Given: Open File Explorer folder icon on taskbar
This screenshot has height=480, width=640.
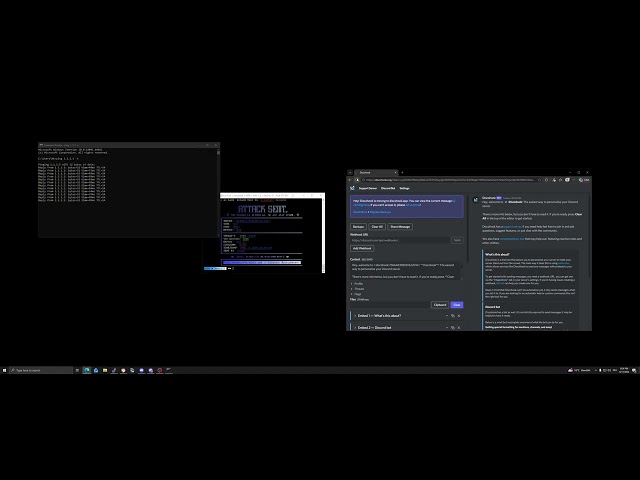Looking at the screenshot, I should click(x=105, y=370).
